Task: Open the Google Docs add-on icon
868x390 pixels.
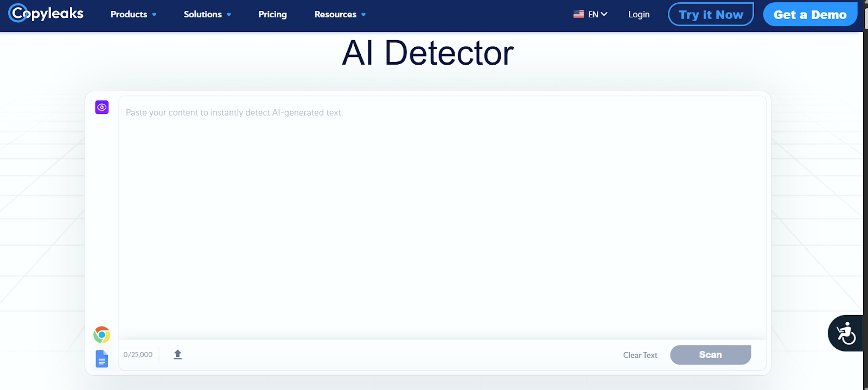Action: click(x=102, y=359)
